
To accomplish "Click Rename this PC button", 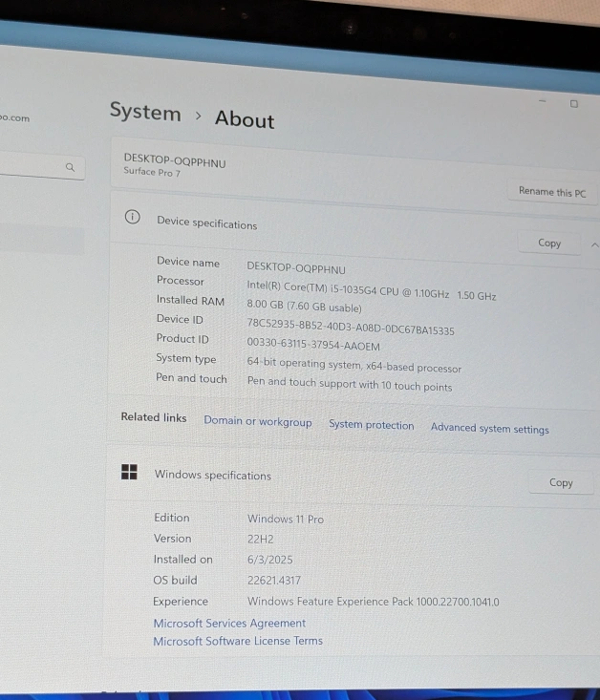I will click(552, 192).
